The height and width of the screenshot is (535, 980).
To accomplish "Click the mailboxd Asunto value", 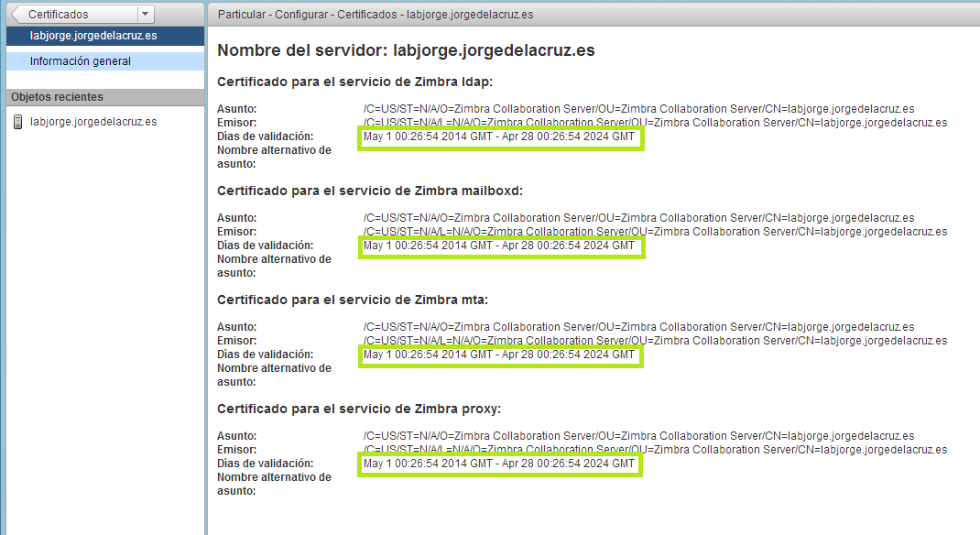I will (638, 218).
